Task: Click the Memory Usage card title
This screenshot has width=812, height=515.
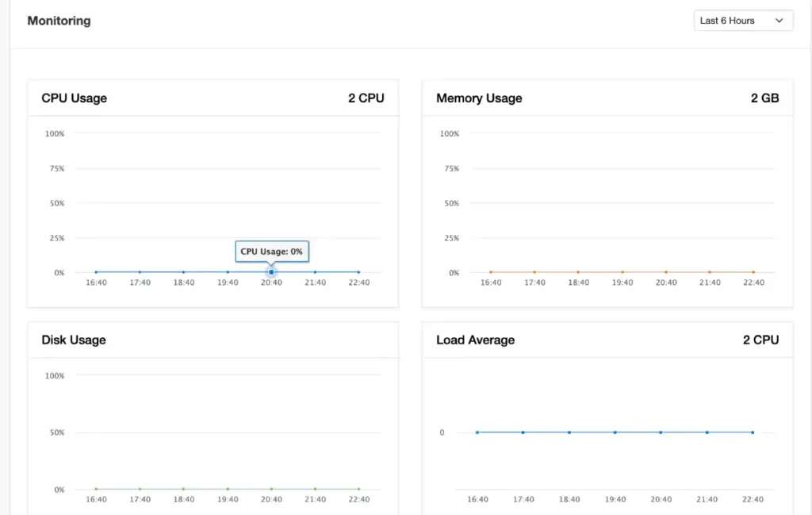Action: coord(479,98)
